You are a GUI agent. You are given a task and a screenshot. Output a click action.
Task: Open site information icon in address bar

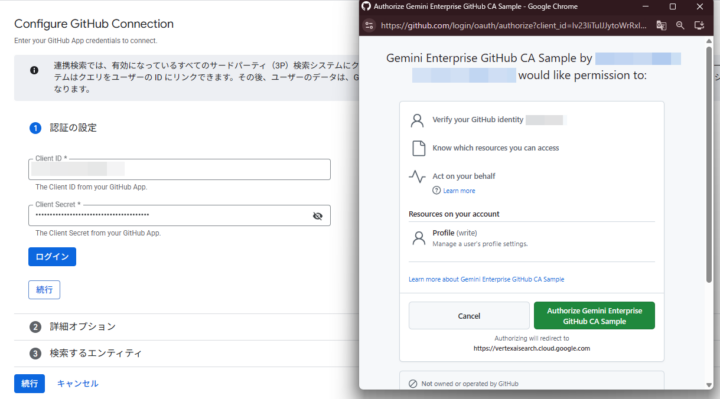click(369, 26)
